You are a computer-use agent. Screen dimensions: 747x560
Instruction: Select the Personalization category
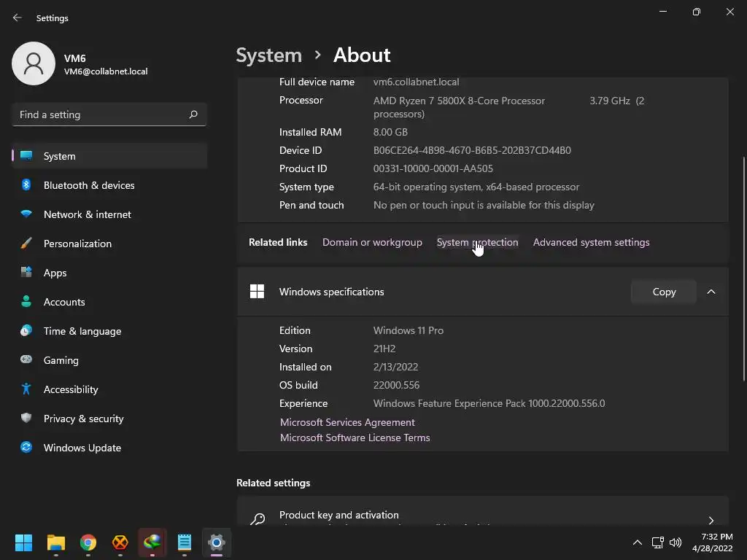click(109, 244)
